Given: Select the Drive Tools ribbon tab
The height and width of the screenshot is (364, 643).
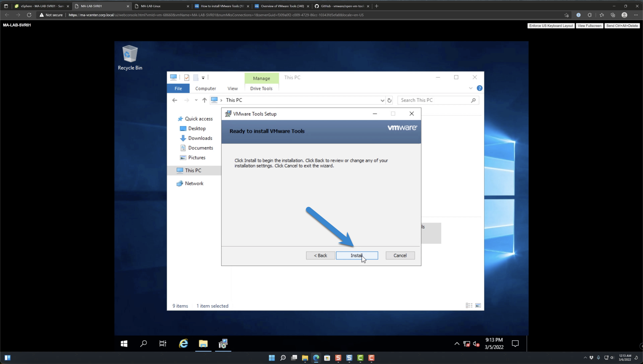Looking at the screenshot, I should tap(261, 88).
